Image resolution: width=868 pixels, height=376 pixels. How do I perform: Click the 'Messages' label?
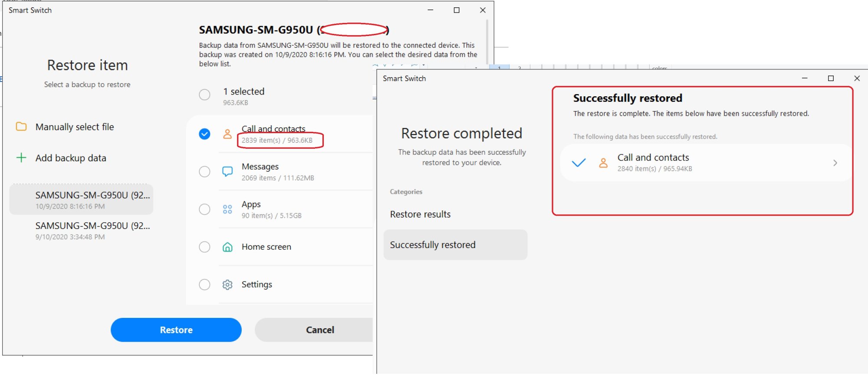click(x=260, y=167)
